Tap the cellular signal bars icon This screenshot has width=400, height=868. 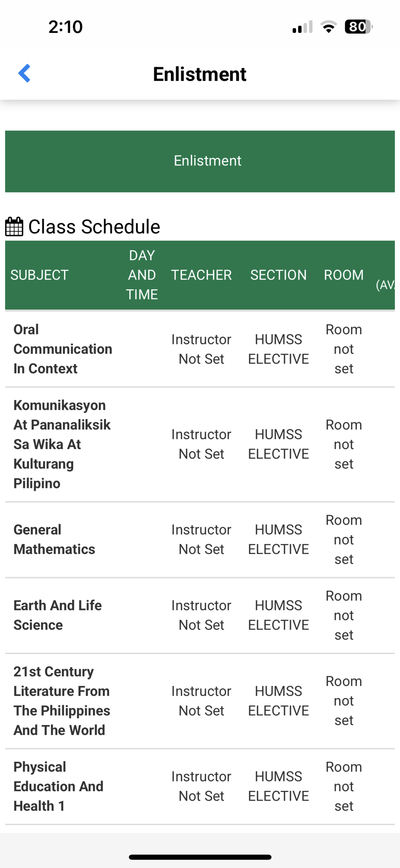click(x=302, y=27)
